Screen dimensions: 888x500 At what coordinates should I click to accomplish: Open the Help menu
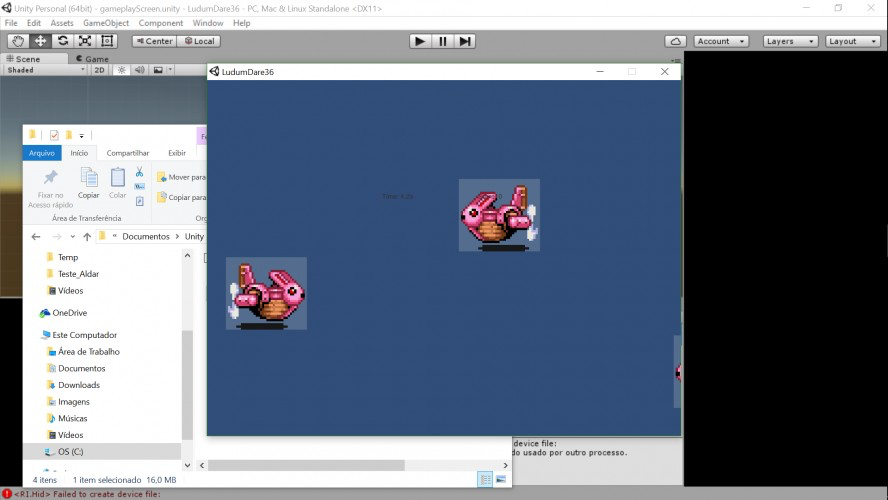(241, 23)
